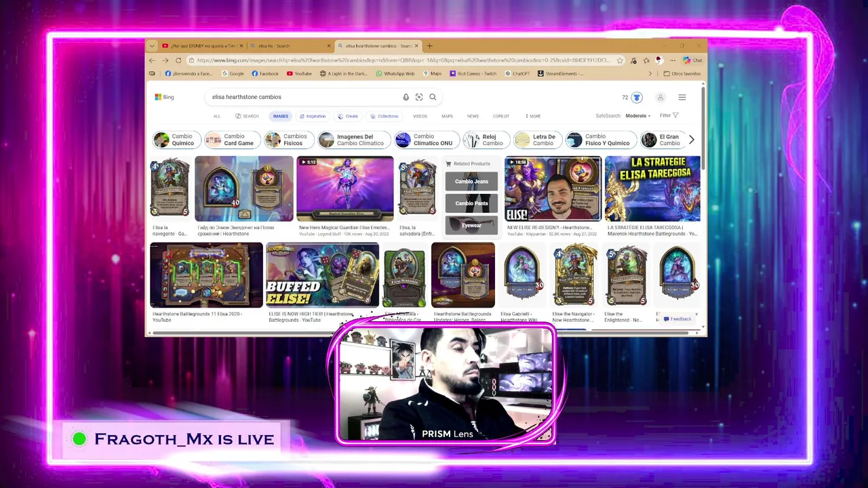Switch to the ALL results tab

[217, 116]
